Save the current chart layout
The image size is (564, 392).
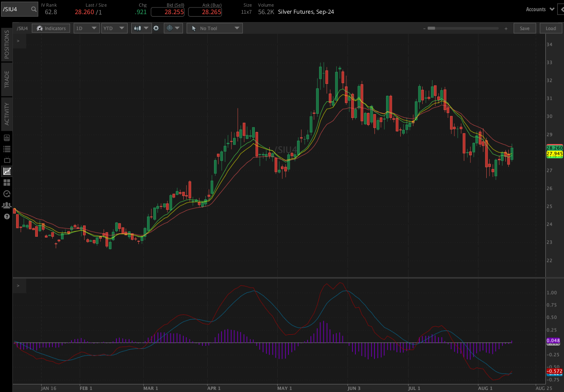(525, 28)
